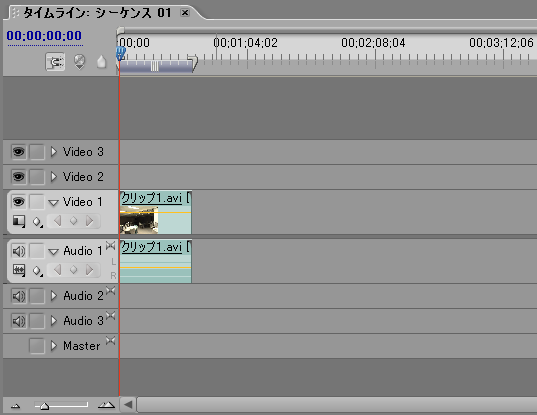Mute Audio 3 track speaker icon
The height and width of the screenshot is (415, 537).
point(18,321)
